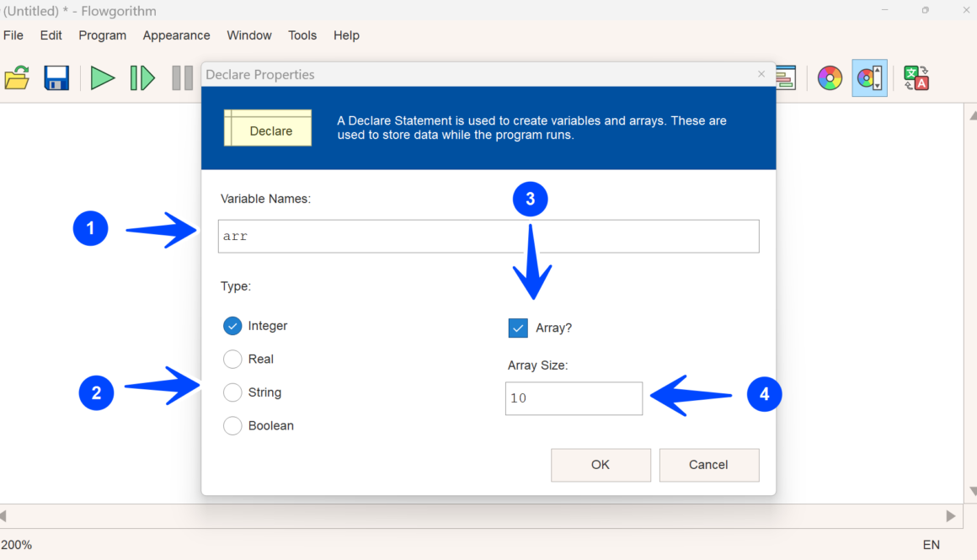This screenshot has width=977, height=560.
Task: Click the partially hidden layout icon beside the dialog
Action: pyautogui.click(x=787, y=78)
